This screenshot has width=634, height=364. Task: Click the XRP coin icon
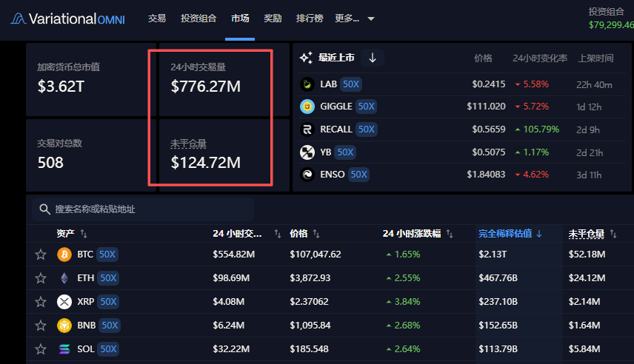click(x=64, y=302)
